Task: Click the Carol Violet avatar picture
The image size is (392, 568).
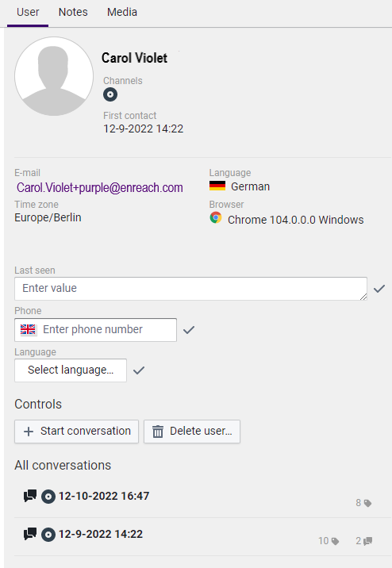Action: 54,76
